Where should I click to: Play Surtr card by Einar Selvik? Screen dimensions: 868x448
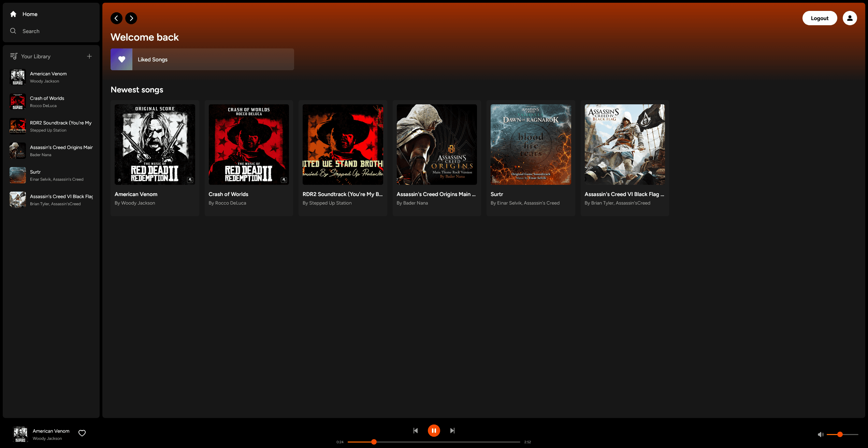coord(531,158)
